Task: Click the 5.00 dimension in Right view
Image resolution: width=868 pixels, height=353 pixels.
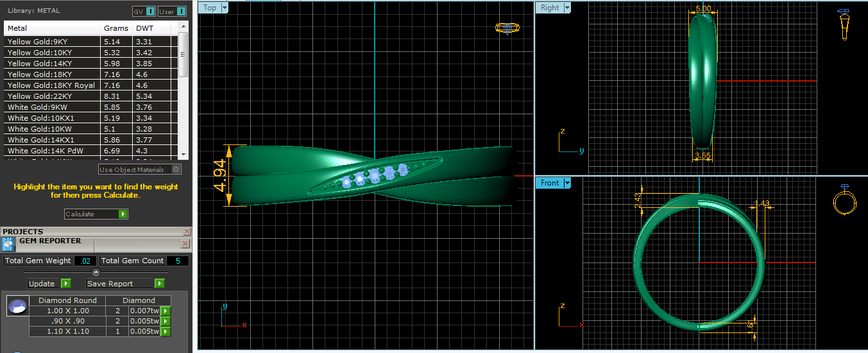Action: click(703, 9)
